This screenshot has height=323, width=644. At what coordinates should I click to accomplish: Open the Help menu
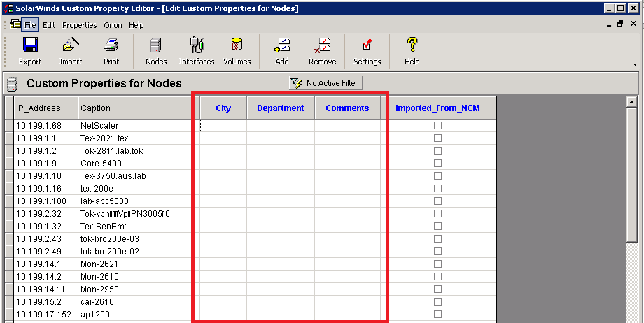(x=136, y=25)
